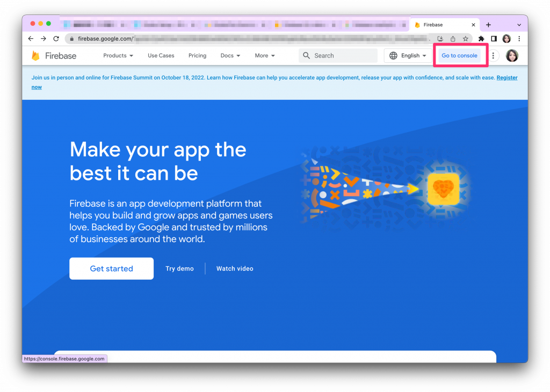The width and height of the screenshot is (550, 392).
Task: Open the Firebase header overflow dots menu
Action: (493, 55)
